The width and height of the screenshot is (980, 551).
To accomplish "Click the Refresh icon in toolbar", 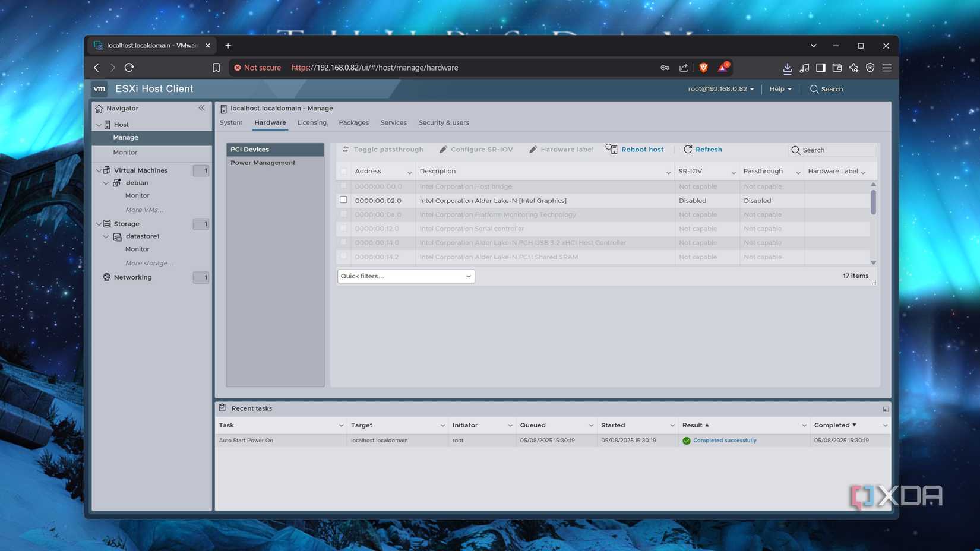I will click(x=688, y=150).
